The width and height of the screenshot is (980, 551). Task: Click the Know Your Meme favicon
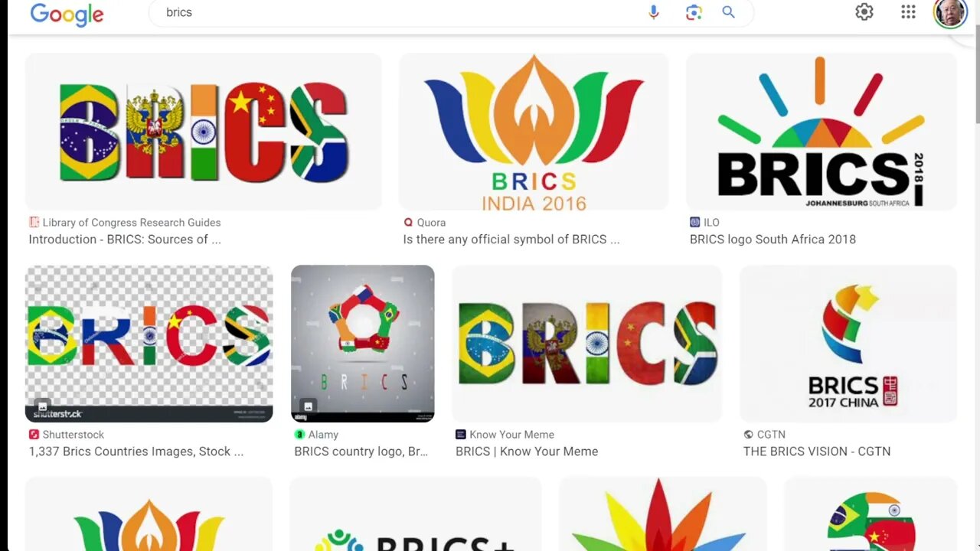[x=460, y=434]
